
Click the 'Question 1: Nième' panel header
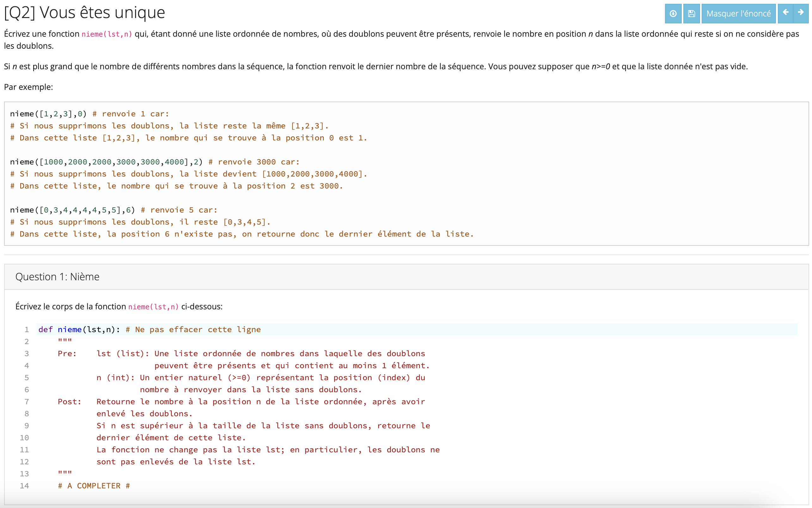click(406, 276)
